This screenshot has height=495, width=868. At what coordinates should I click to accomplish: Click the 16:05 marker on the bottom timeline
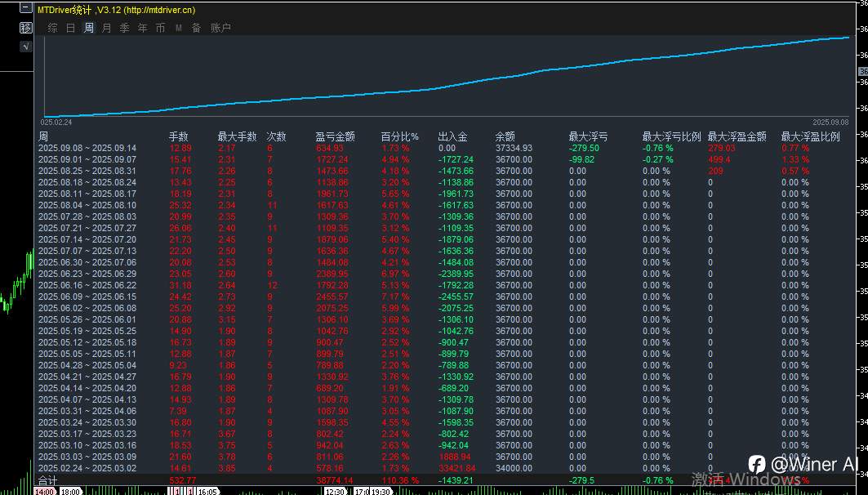208,490
